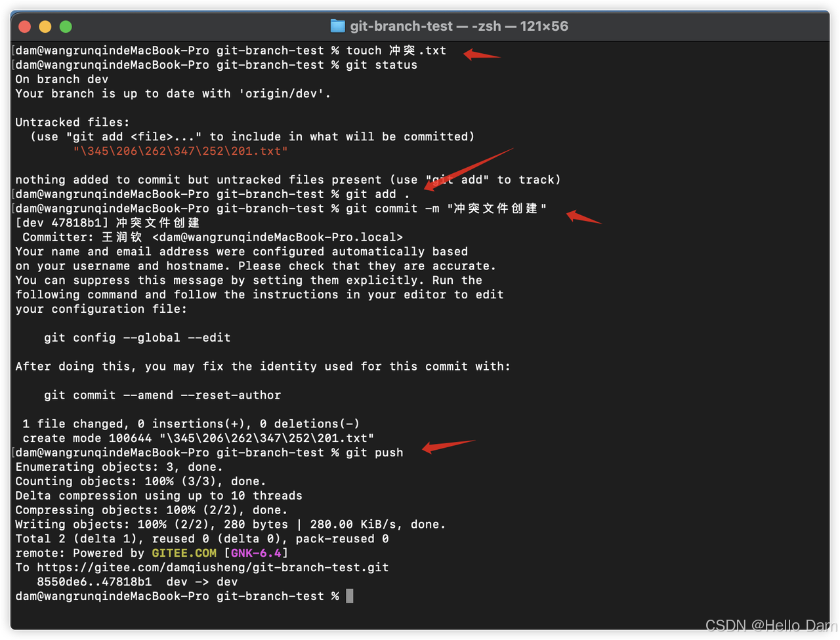Click '1 file changed, 0 insertions' line
840x640 pixels.
[x=191, y=424]
